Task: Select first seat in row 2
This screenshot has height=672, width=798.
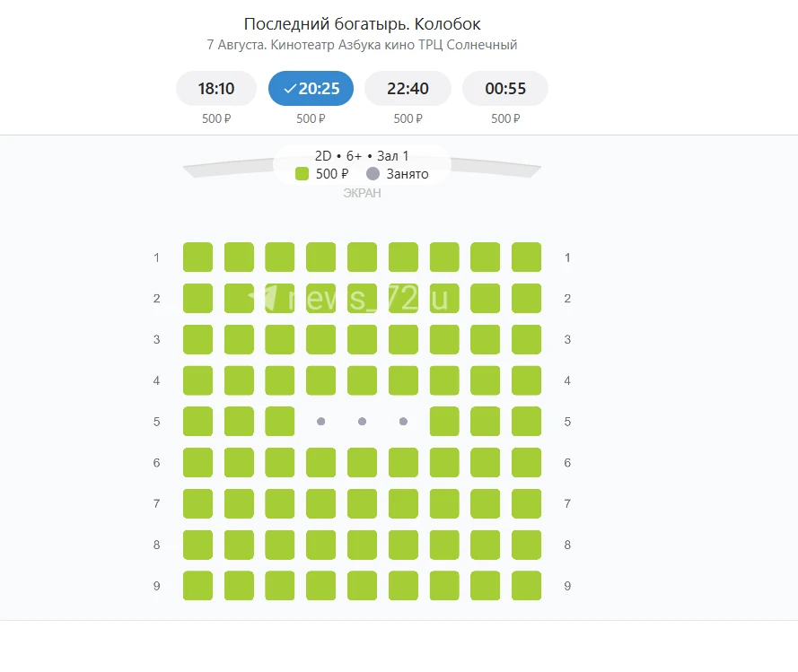Action: coord(198,298)
